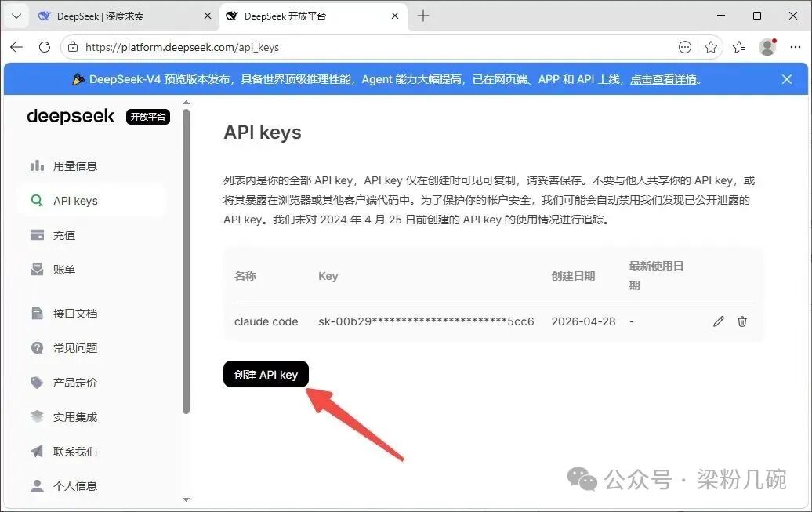Open the 个人信息 page

[91, 486]
